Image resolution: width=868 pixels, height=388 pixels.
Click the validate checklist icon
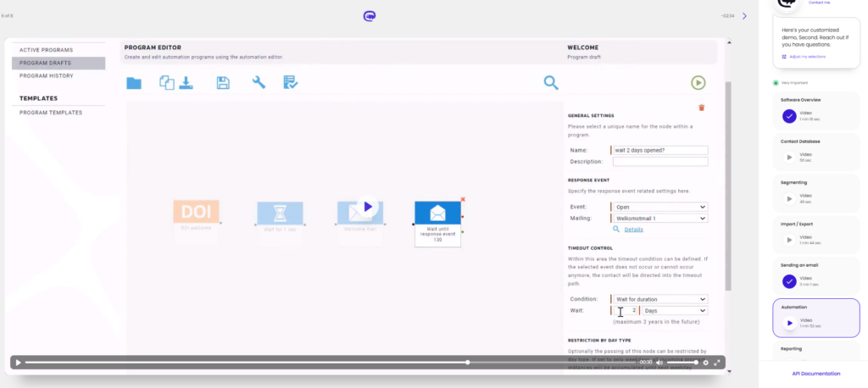pos(291,82)
